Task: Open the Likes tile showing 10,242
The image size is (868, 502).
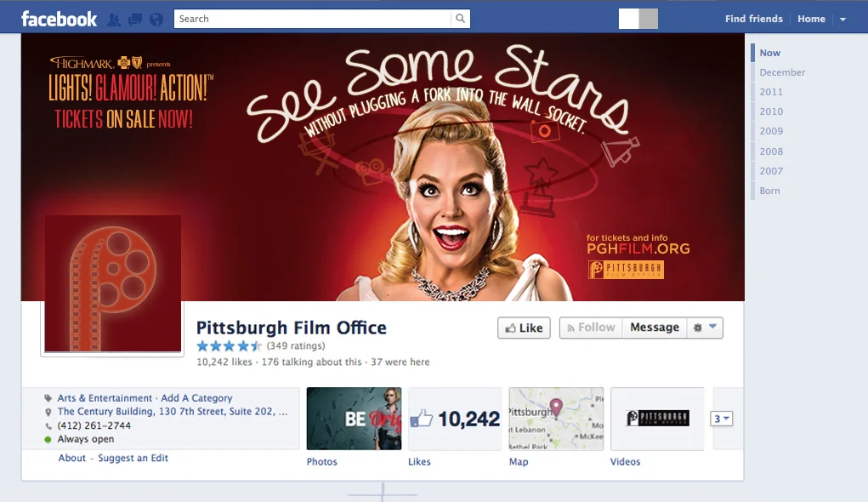Action: coord(455,419)
